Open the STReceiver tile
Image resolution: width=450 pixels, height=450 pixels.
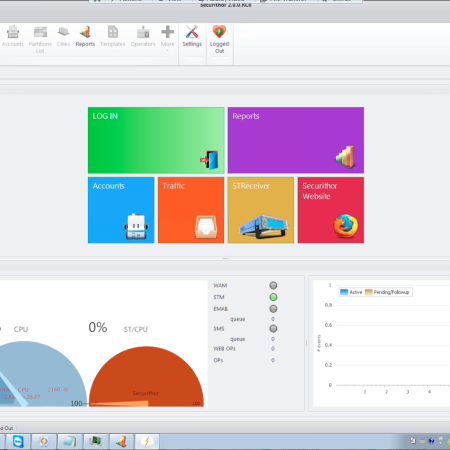point(261,210)
